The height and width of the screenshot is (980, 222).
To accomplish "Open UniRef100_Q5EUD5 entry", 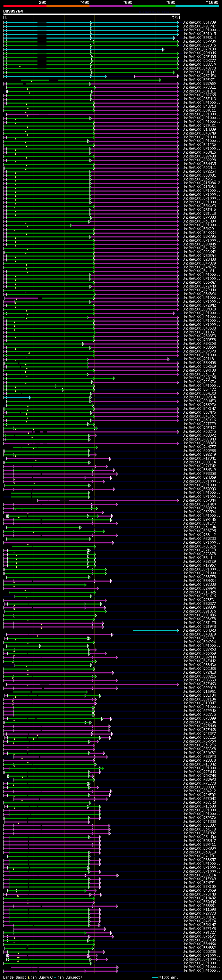I will [x=199, y=57].
